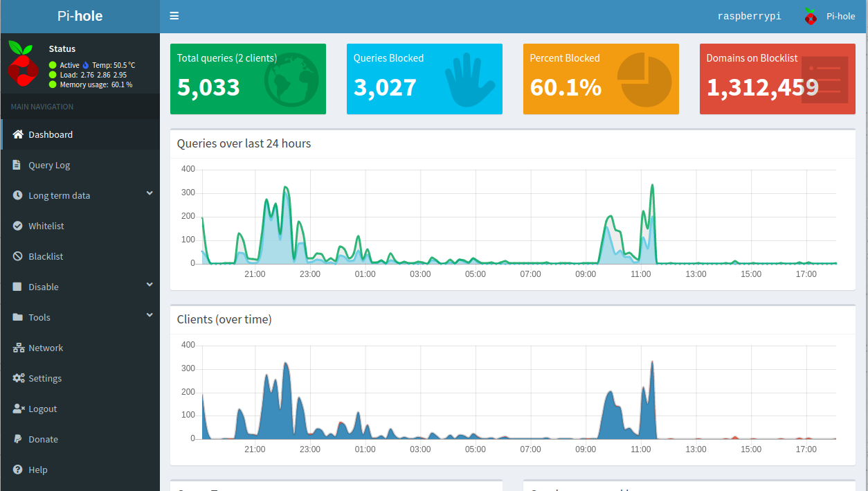Click the Logout link label

point(43,409)
